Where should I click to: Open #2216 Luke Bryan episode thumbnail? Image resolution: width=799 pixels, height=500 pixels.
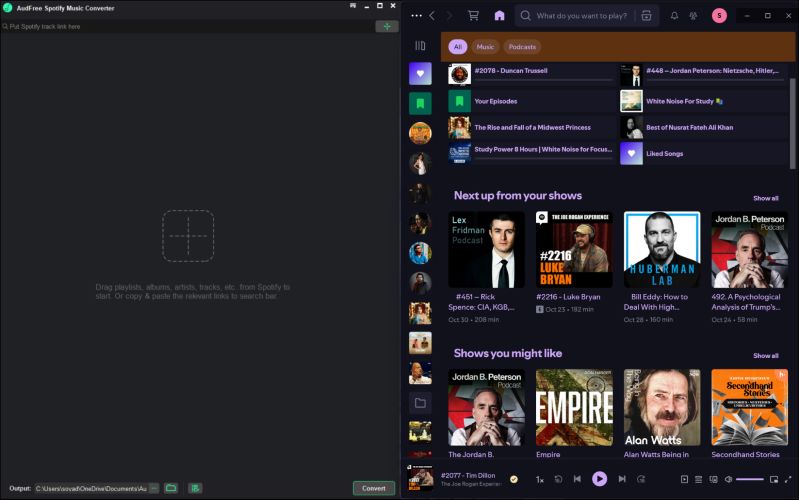click(x=574, y=250)
